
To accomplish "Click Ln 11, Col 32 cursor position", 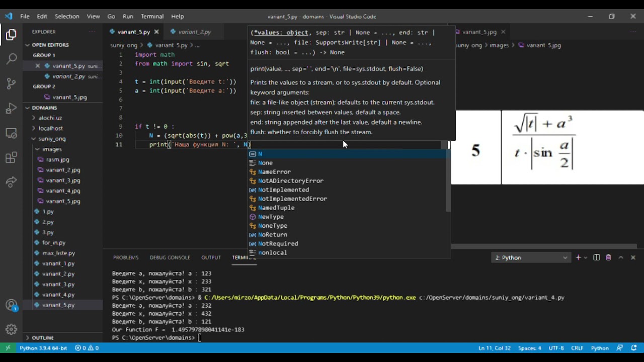I will coord(495,348).
